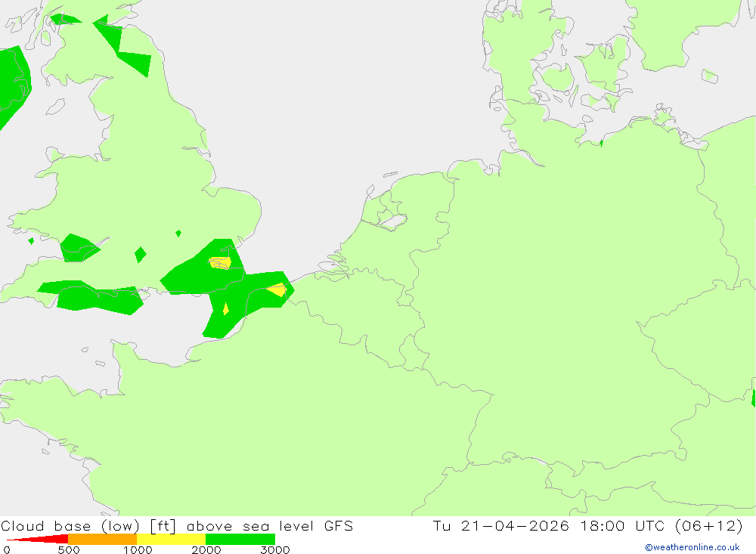Click the weatheronline.co.uk copyright text
The height and width of the screenshot is (554, 756).
[x=692, y=547]
